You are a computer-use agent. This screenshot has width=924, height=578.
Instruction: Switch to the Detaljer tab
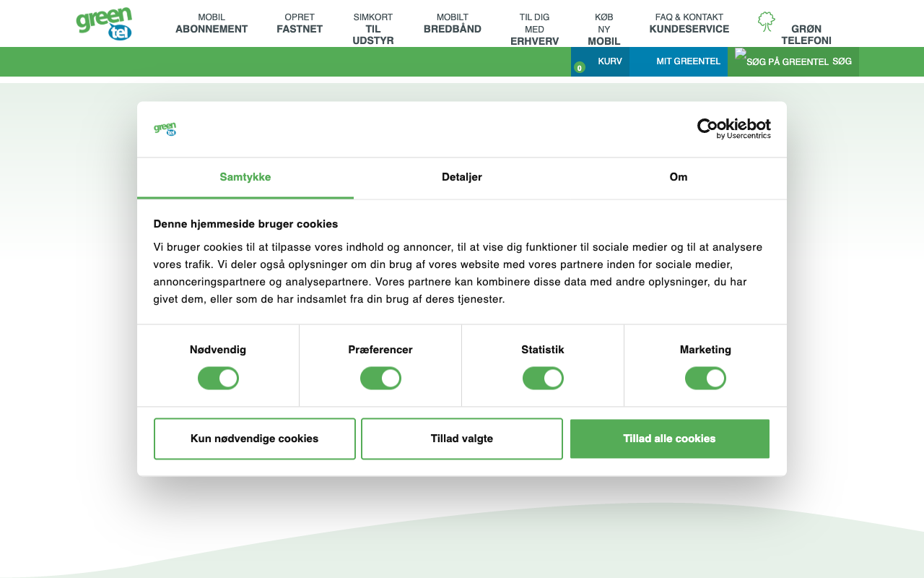(462, 177)
